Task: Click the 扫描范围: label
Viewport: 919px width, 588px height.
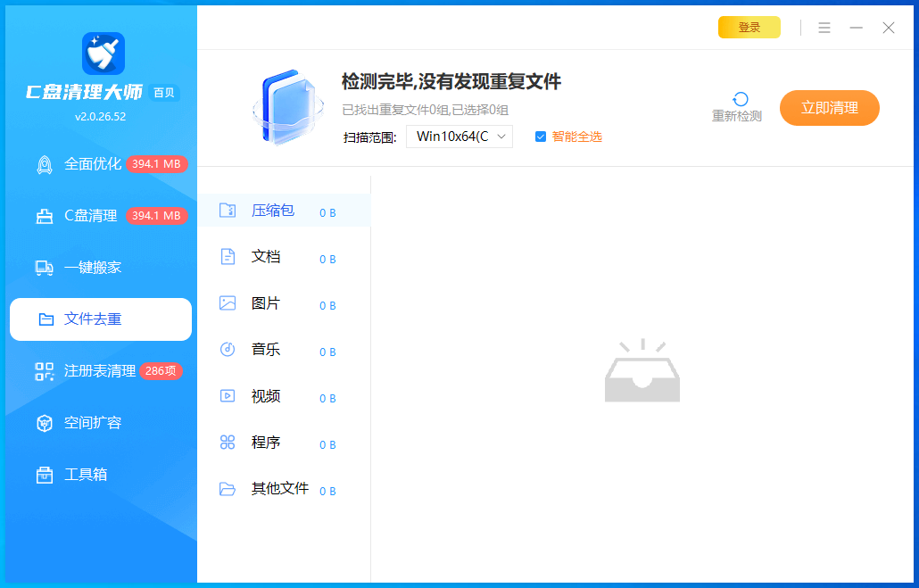Action: click(369, 137)
